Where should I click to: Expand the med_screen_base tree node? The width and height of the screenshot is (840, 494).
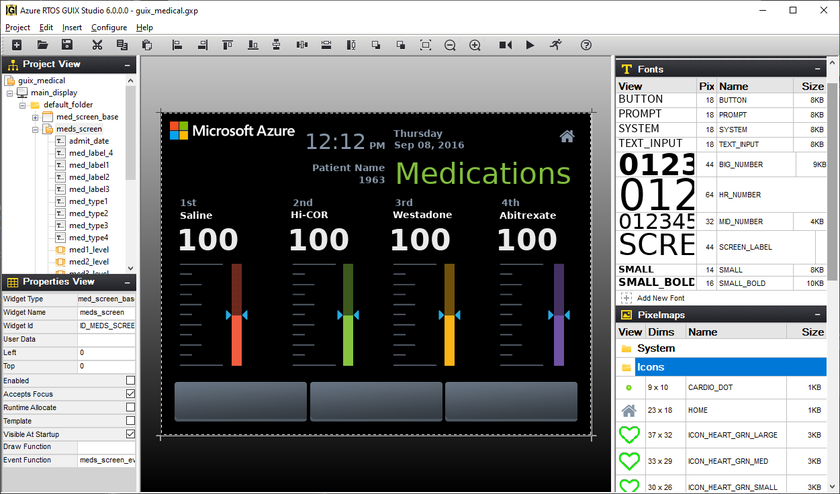coord(35,117)
